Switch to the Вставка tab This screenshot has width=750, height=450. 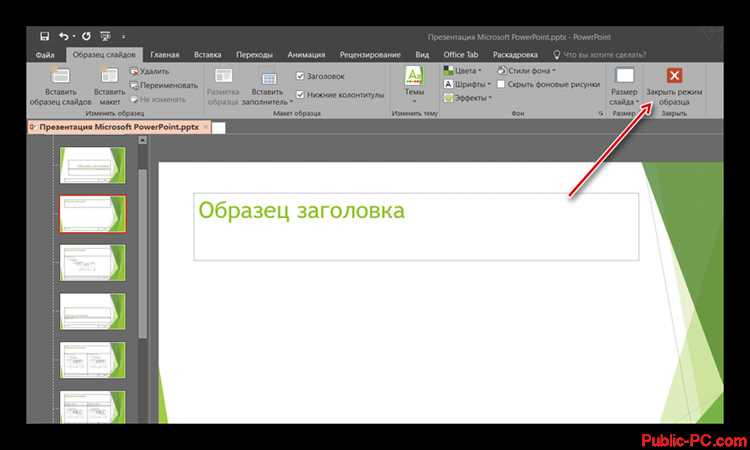click(x=208, y=55)
